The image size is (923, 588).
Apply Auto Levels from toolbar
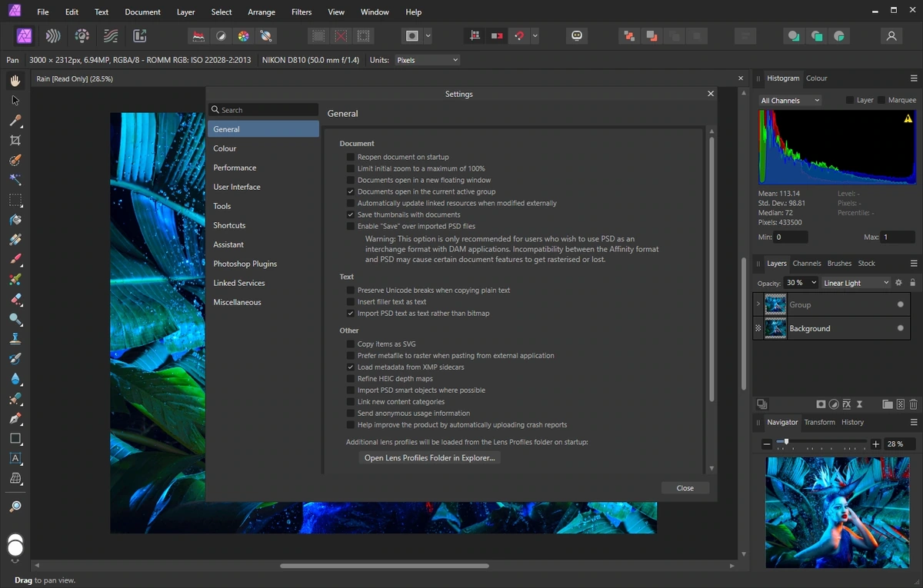pyautogui.click(x=198, y=35)
